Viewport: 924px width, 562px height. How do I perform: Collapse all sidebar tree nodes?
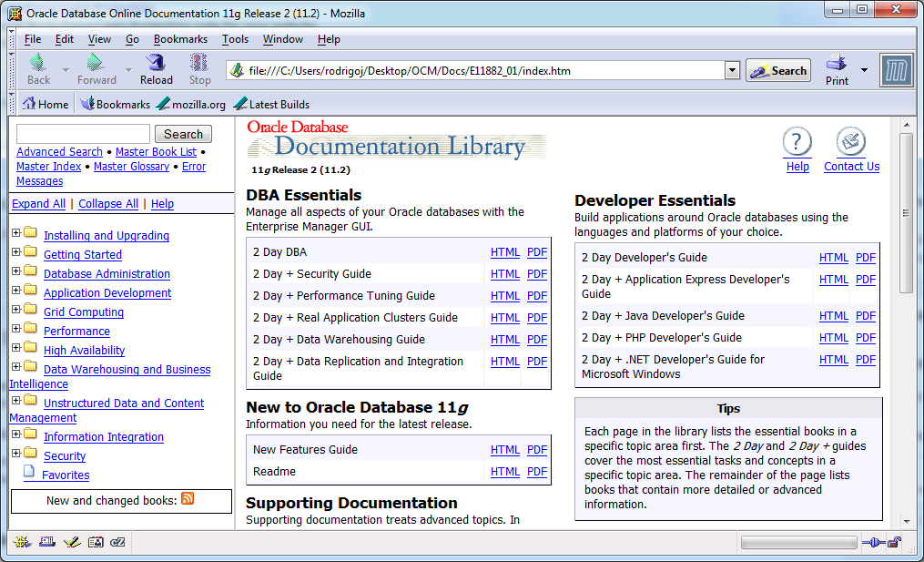108,203
